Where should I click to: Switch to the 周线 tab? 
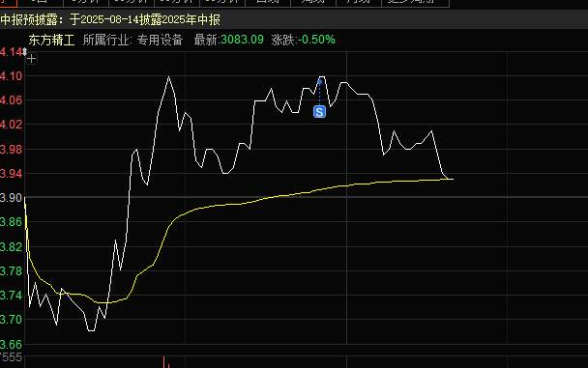pos(313,2)
